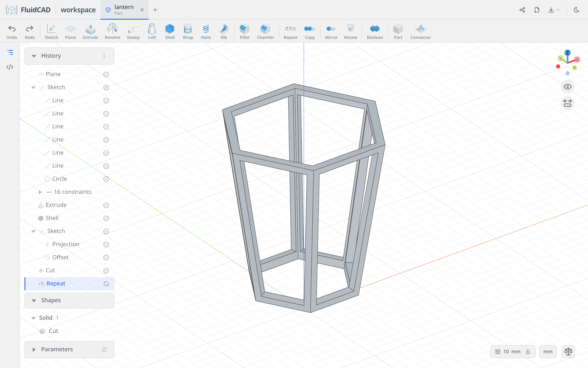Open the Boolean tool
Screen dimensions: 588x368
click(375, 32)
